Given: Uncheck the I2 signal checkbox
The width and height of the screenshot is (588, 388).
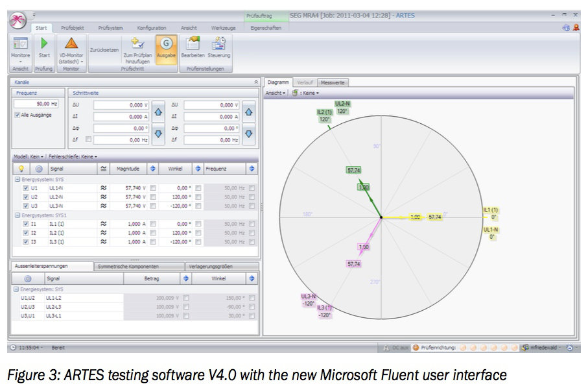Looking at the screenshot, I should pos(25,233).
